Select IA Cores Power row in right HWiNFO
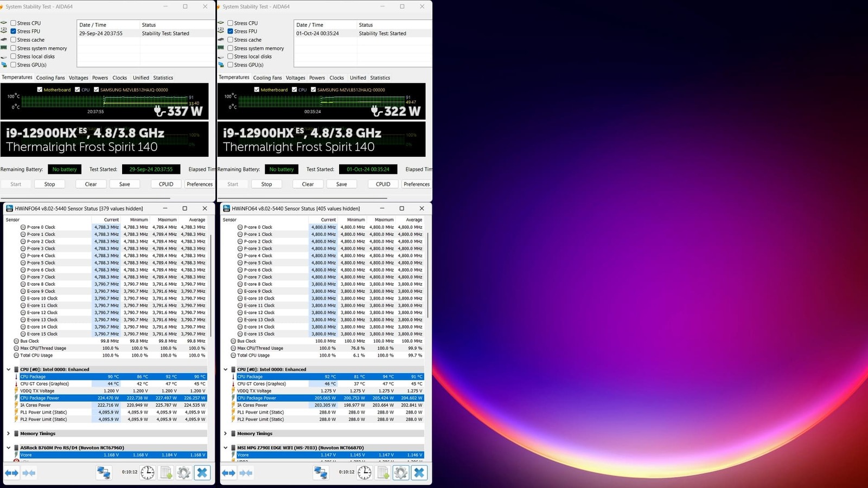 point(330,405)
